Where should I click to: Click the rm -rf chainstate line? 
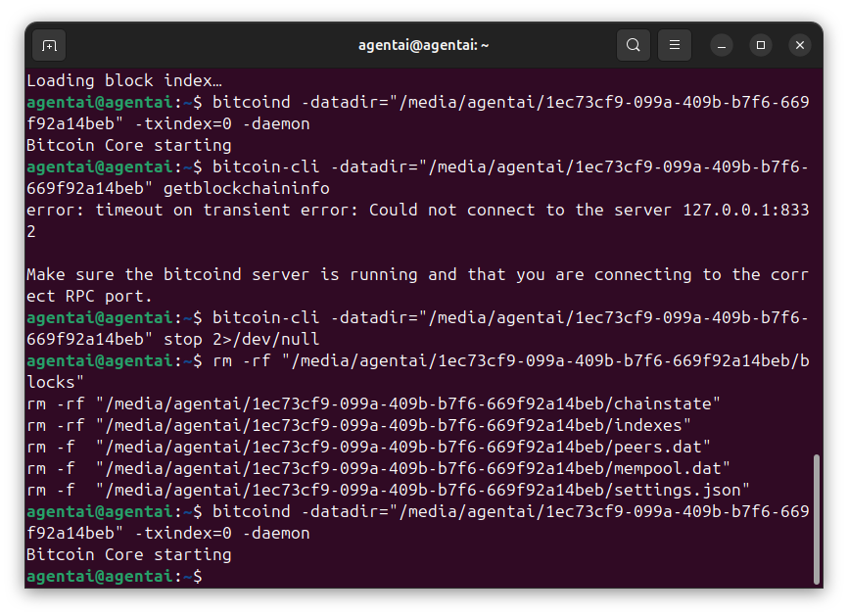(x=373, y=403)
